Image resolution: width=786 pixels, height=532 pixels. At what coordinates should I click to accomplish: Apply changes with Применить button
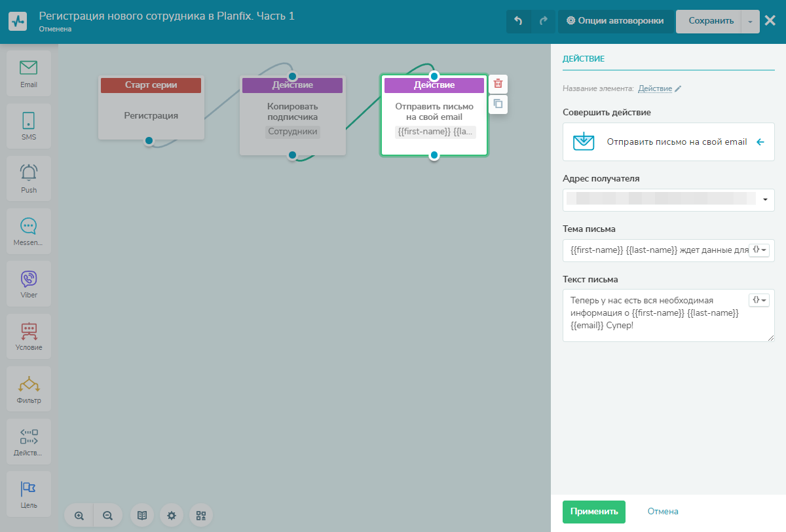click(x=594, y=512)
